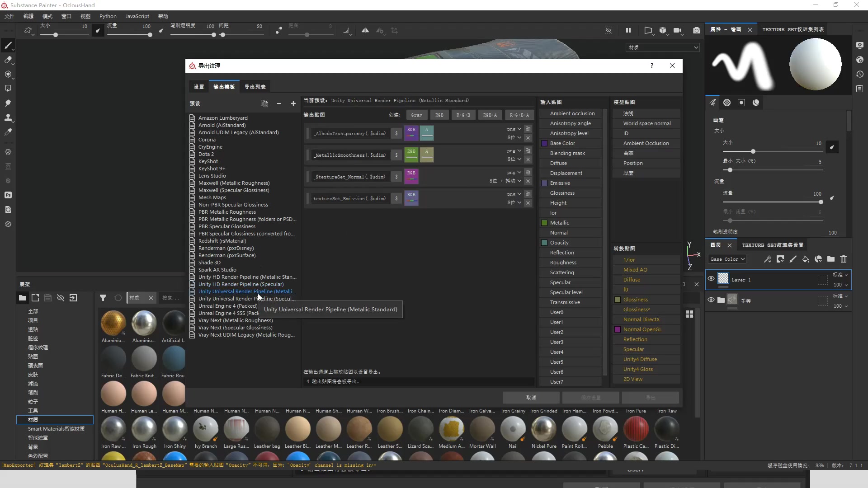868x488 pixels.
Task: Delete layer using trash icon
Action: (844, 259)
